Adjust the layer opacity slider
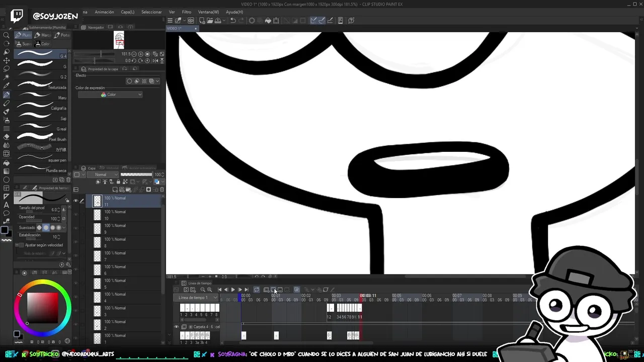The width and height of the screenshot is (644, 362). 136,174
